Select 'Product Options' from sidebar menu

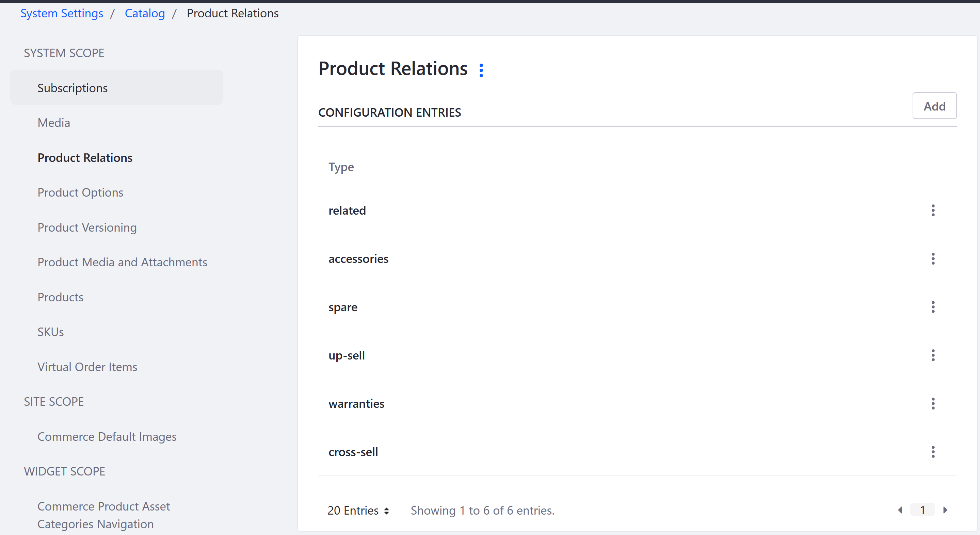tap(80, 193)
